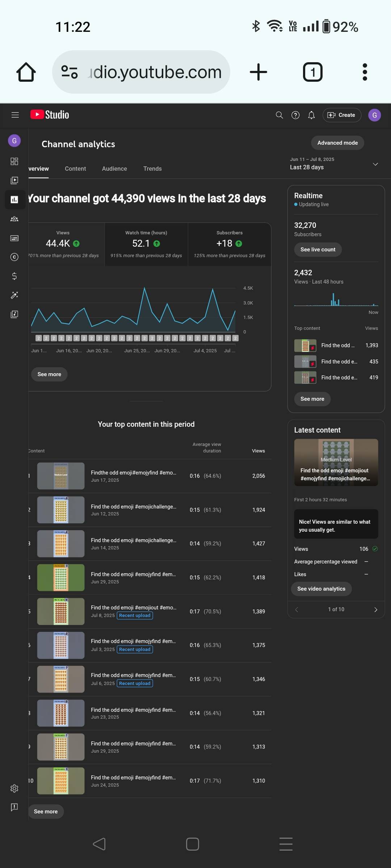Open the hamburger navigation menu
391x868 pixels.
point(15,115)
